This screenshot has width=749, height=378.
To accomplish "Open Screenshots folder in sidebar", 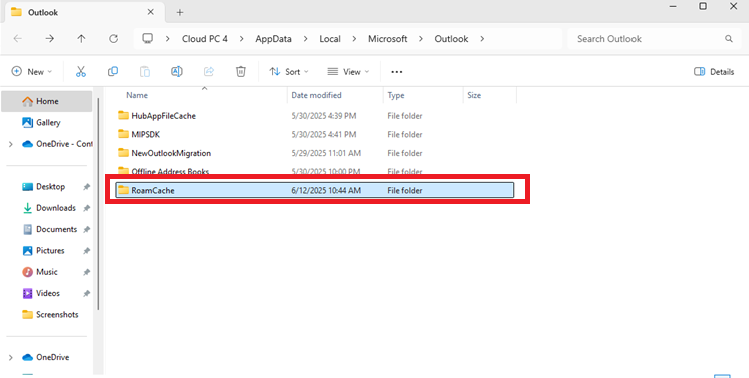I will pos(50,314).
